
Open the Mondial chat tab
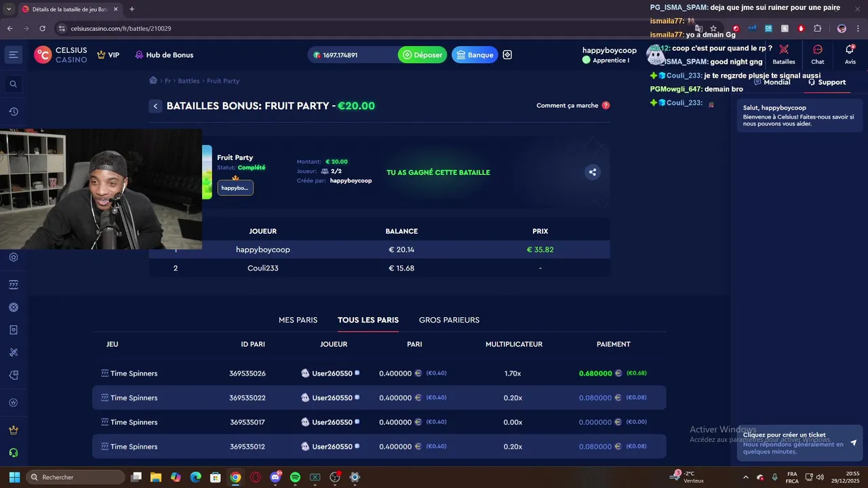tap(772, 82)
